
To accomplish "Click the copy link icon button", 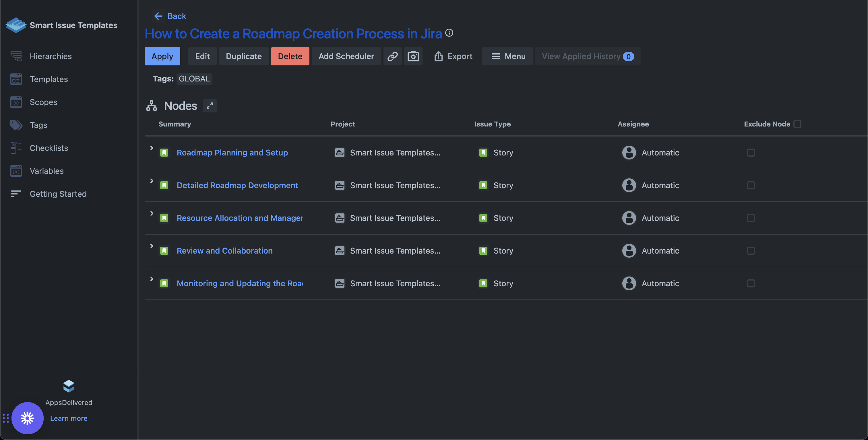I will pos(392,56).
